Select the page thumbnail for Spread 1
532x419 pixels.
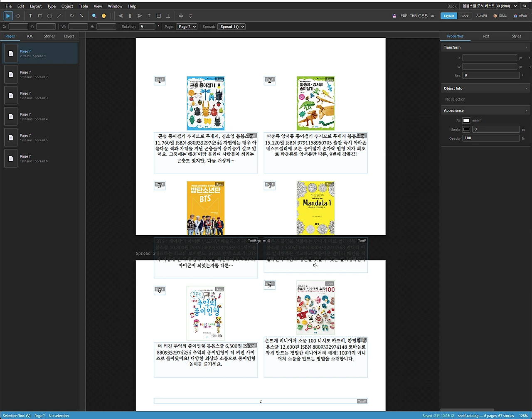click(11, 53)
